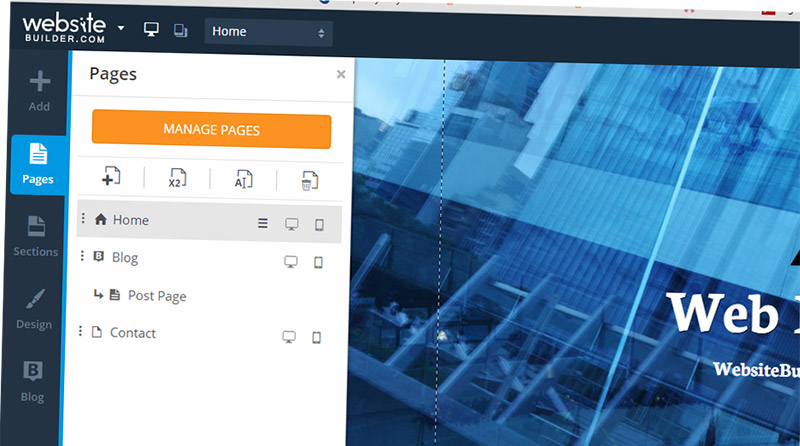Open the Design sidebar panel
Screen dimensions: 800x446
[34, 309]
